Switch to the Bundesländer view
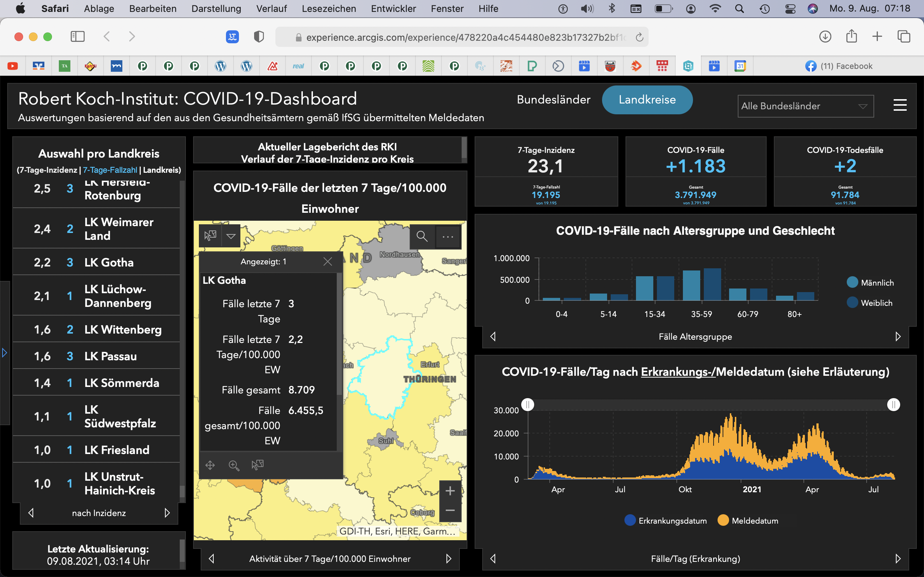Screen dimensions: 924x577 553,100
